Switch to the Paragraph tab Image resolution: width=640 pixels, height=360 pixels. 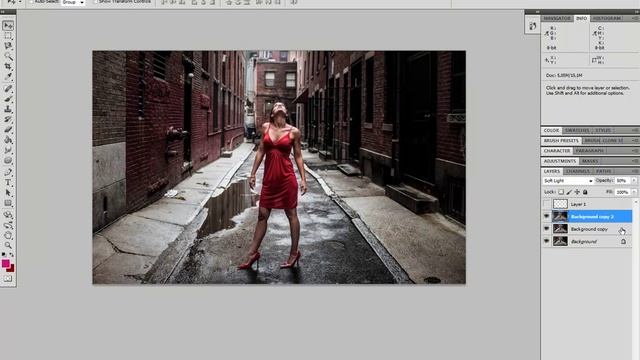coord(589,151)
